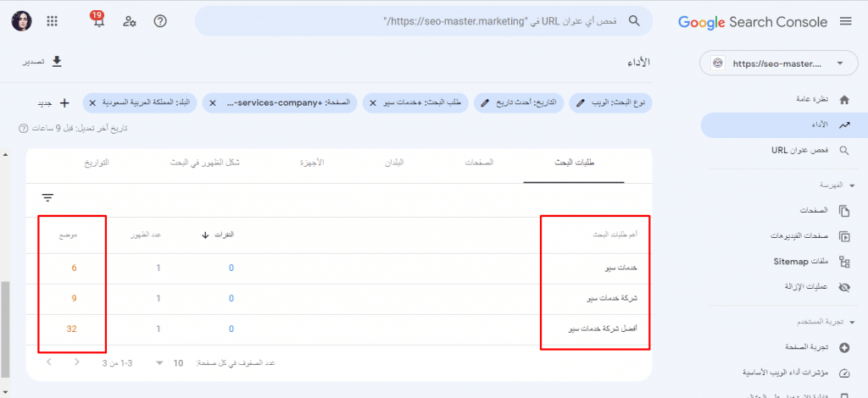This screenshot has width=868, height=398.
Task: Click the video pages icon in sidebar
Action: [x=844, y=236]
